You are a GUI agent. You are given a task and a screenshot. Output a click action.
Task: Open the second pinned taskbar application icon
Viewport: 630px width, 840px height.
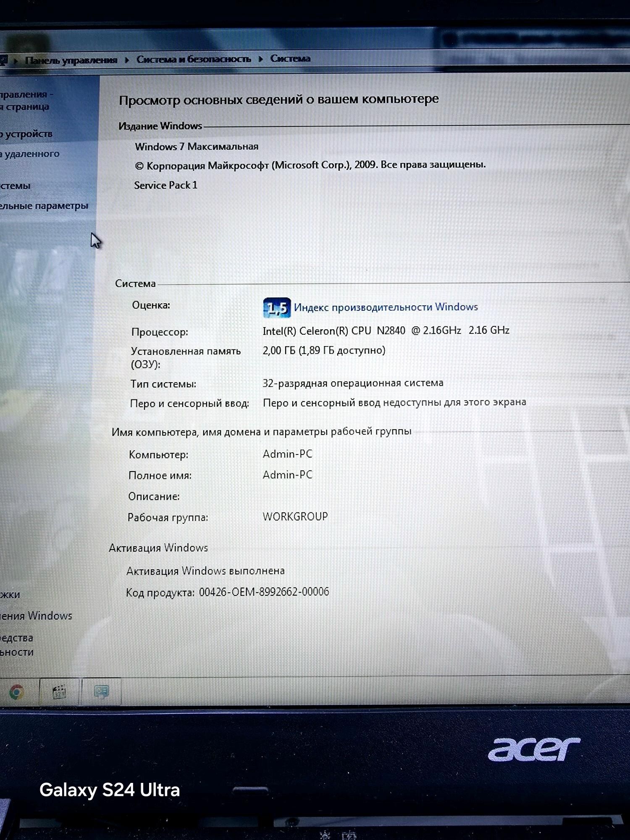(59, 692)
